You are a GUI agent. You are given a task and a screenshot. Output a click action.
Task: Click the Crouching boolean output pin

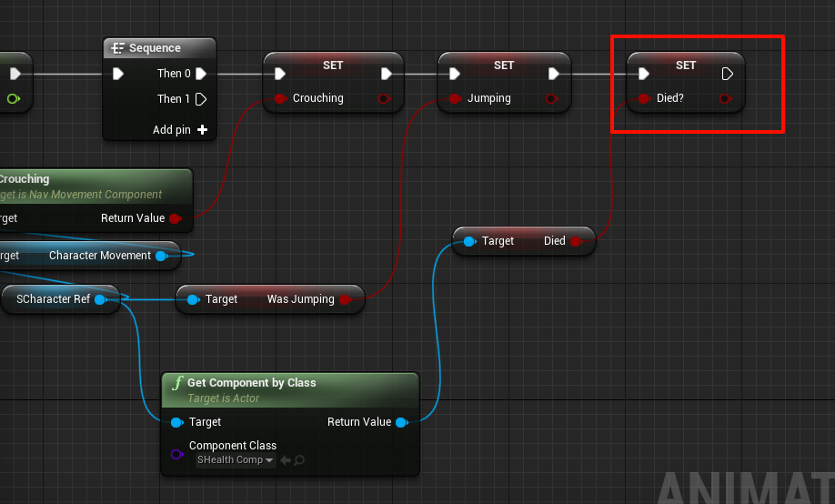point(384,98)
